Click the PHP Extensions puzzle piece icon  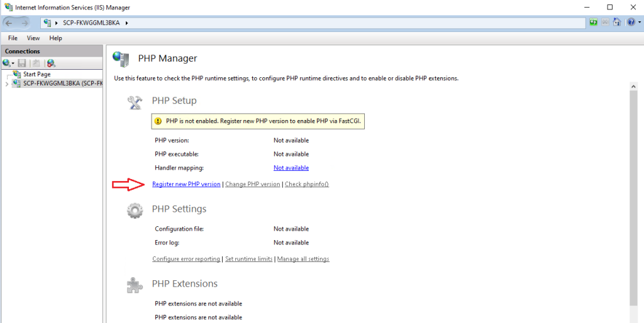(135, 286)
